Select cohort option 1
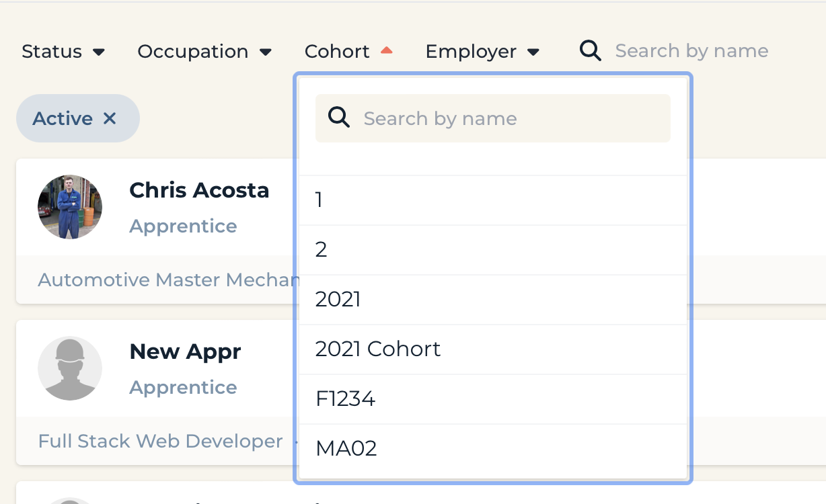This screenshot has width=826, height=504. click(493, 200)
